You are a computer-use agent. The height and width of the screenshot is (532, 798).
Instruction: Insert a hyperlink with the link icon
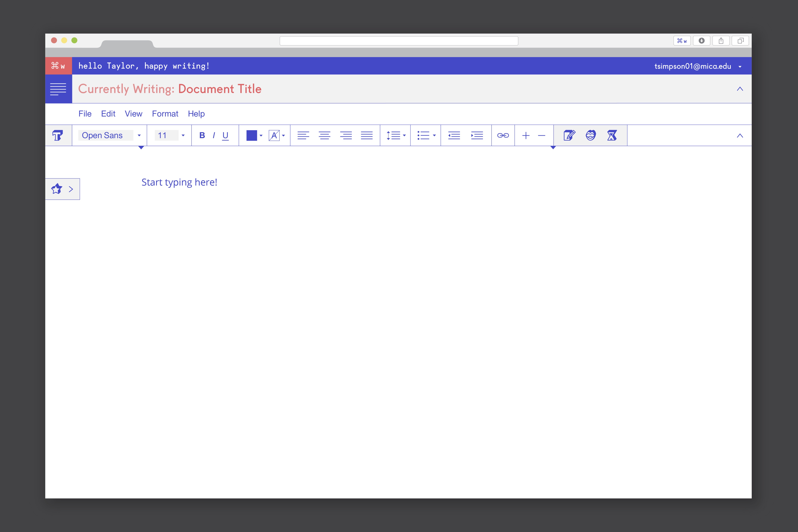pos(503,135)
